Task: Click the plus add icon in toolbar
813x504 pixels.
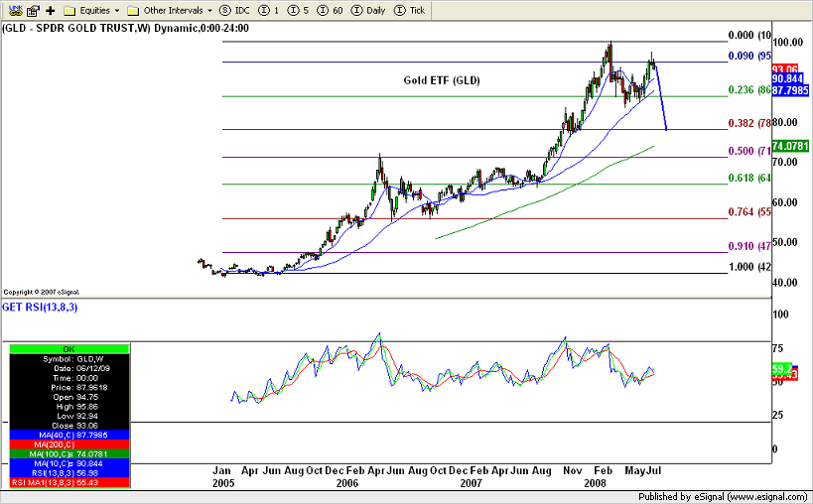Action: (x=50, y=10)
